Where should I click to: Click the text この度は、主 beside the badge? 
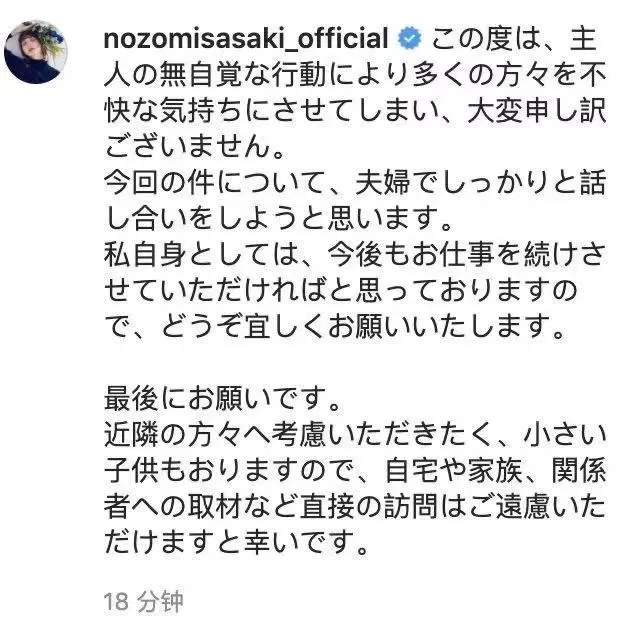point(514,39)
